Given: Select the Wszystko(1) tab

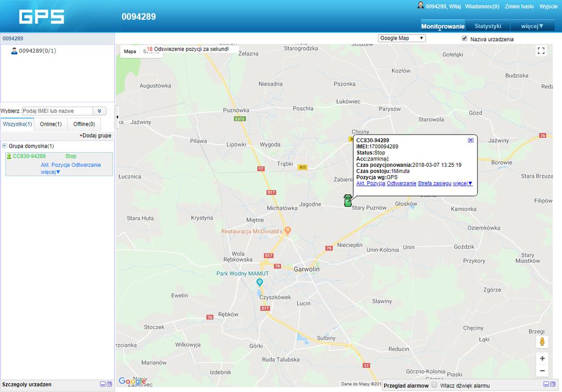Looking at the screenshot, I should pyautogui.click(x=17, y=124).
